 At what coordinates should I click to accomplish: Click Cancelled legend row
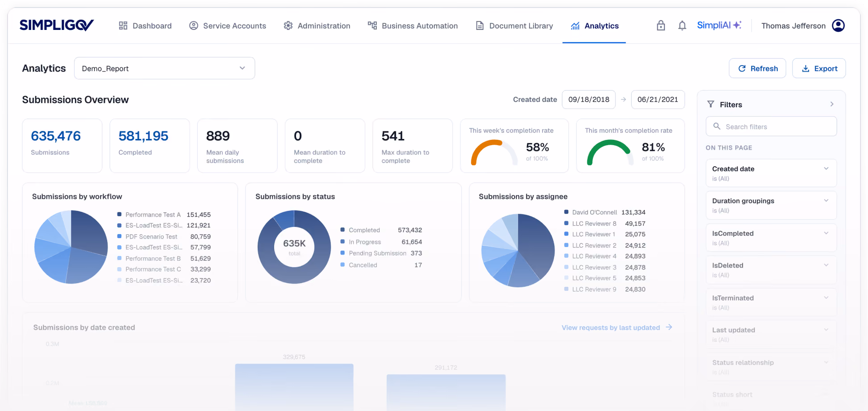pos(381,265)
